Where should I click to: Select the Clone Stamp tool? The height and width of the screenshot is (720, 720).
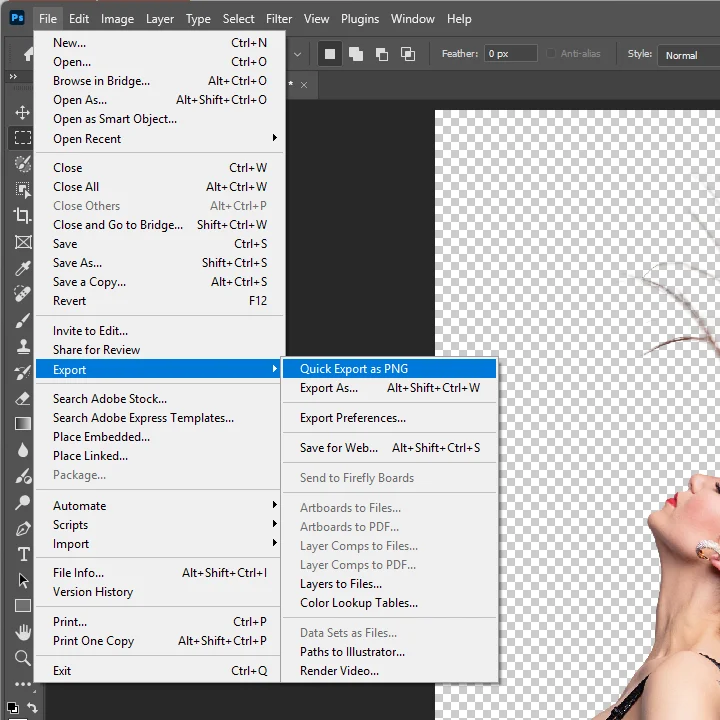pyautogui.click(x=22, y=346)
